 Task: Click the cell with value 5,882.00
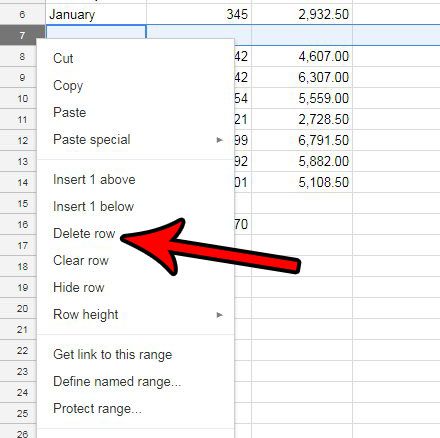pyautogui.click(x=302, y=161)
